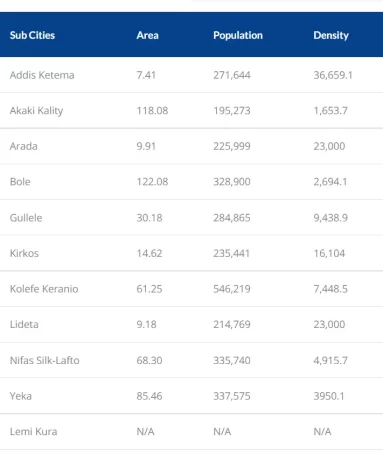Click the Lideta sub city name
The height and width of the screenshot is (454, 383).
click(x=24, y=325)
